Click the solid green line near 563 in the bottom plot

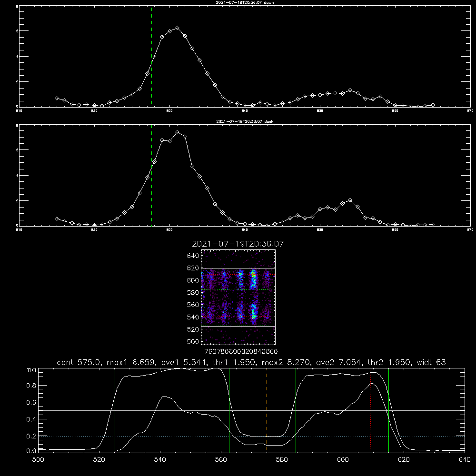coord(229,410)
